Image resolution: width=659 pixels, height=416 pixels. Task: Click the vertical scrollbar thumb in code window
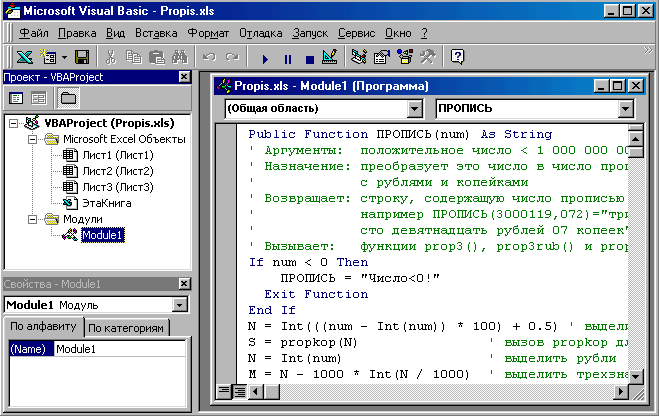tap(635, 152)
